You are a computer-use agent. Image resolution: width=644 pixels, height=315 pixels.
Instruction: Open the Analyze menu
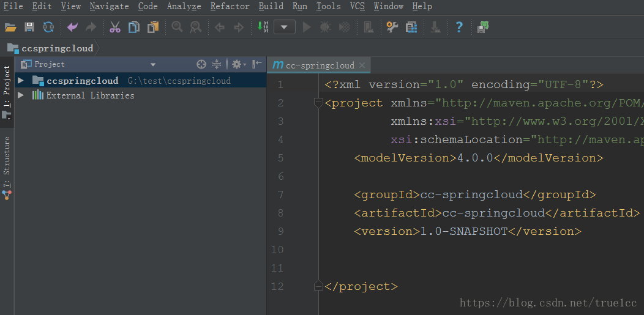coord(184,6)
